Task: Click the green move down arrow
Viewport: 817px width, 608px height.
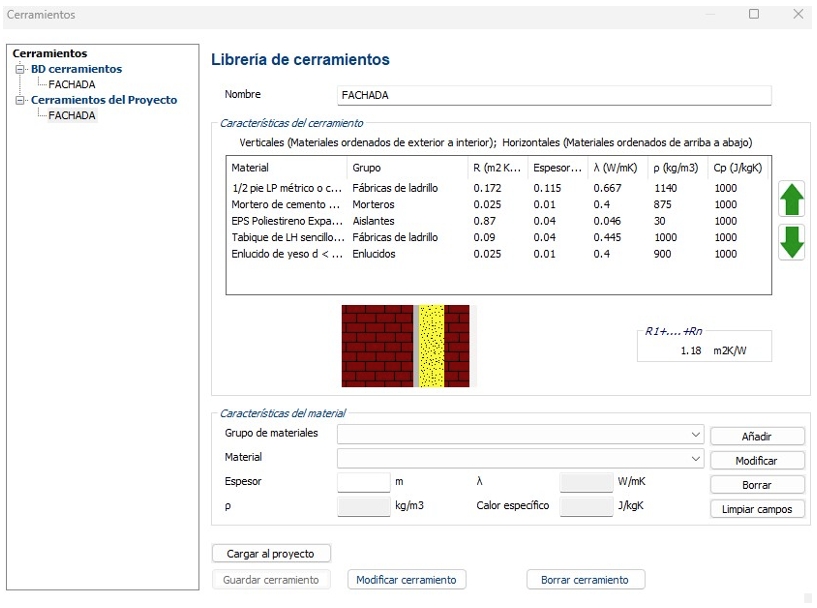Action: point(791,243)
